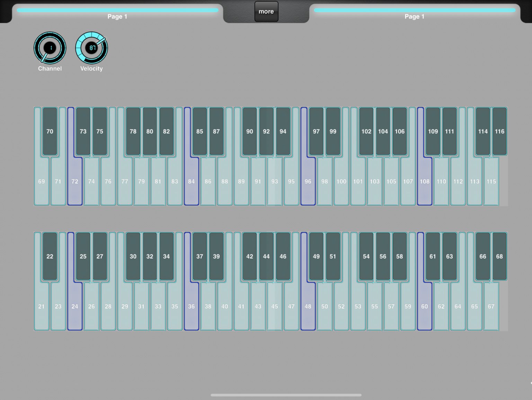Screen dimensions: 532x400
Task: Tap highlighted white key 60
Action: tap(425, 306)
